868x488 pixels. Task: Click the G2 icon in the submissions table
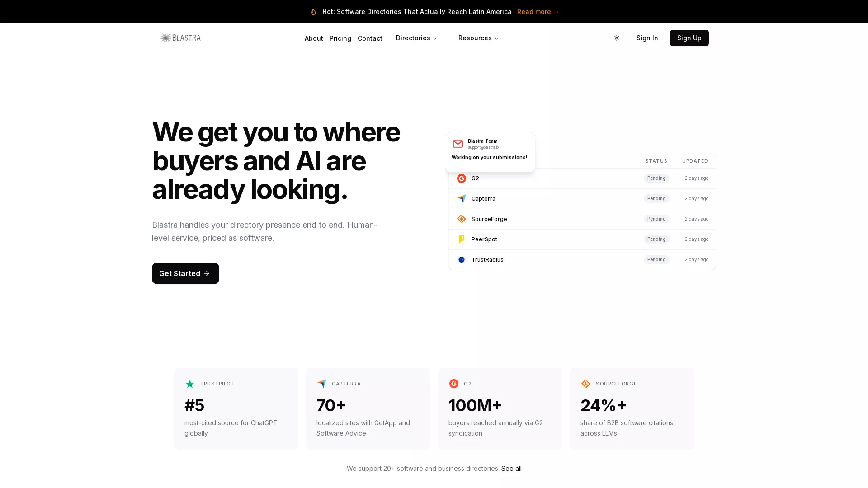pos(461,178)
